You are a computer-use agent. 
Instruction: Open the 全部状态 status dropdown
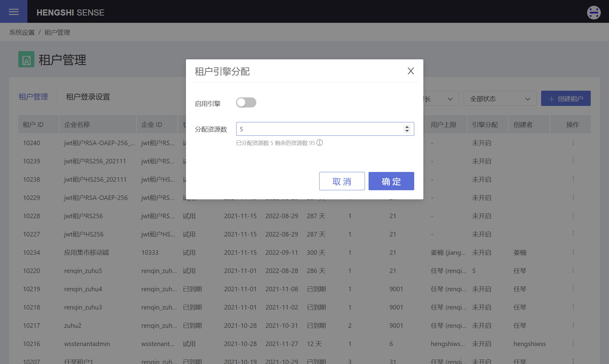(x=500, y=99)
